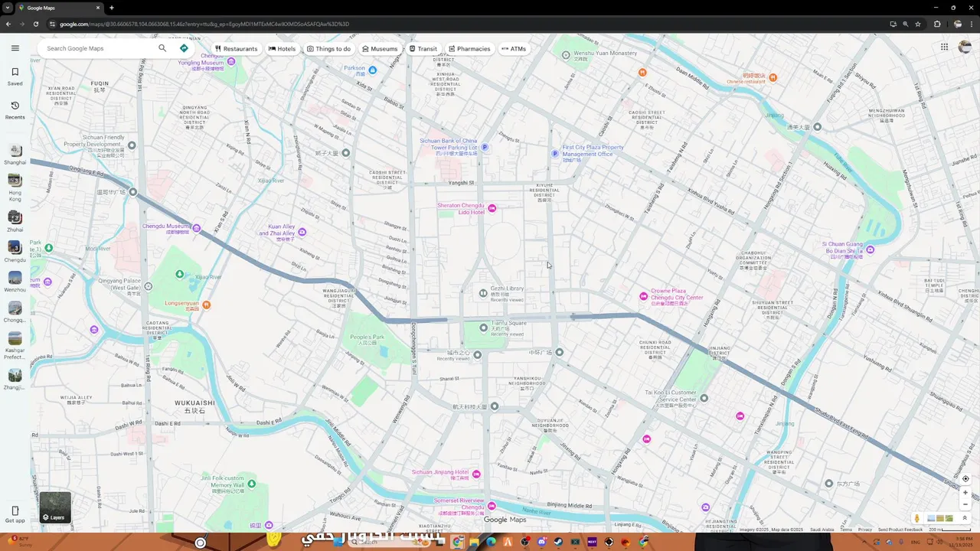Zoom in with the plus button
The height and width of the screenshot is (551, 980).
(965, 493)
